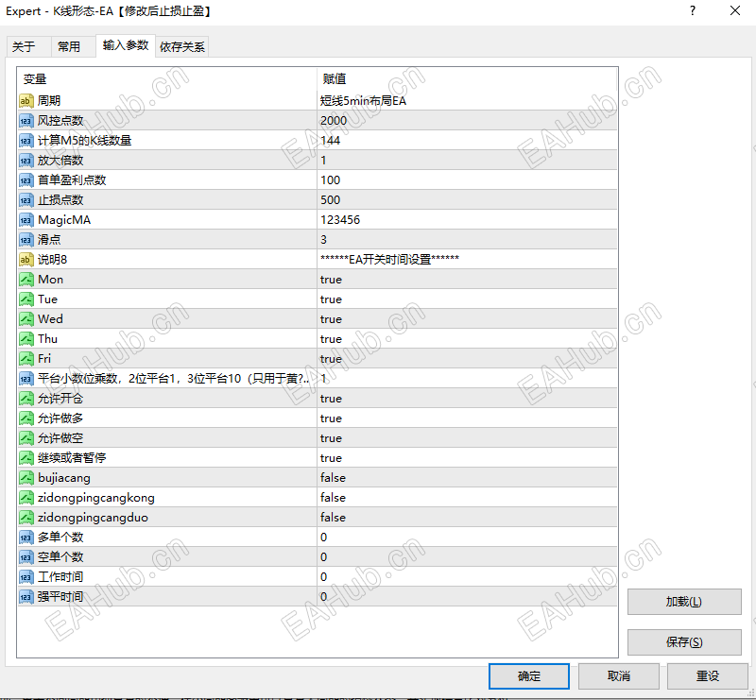Click the green boolean icon beside Mon

[26, 279]
